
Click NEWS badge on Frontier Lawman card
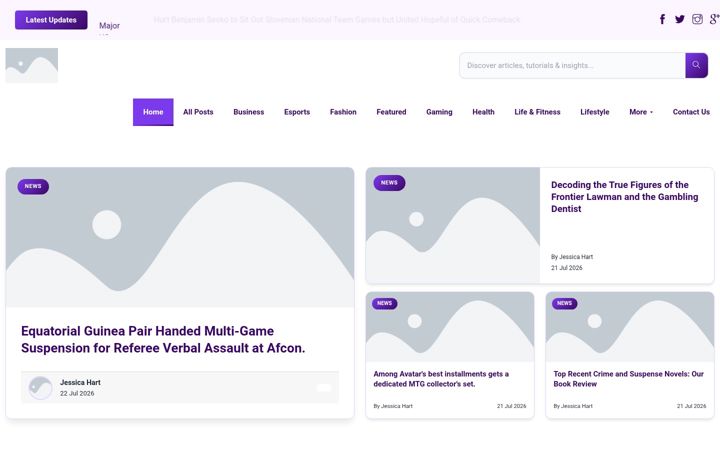389,183
